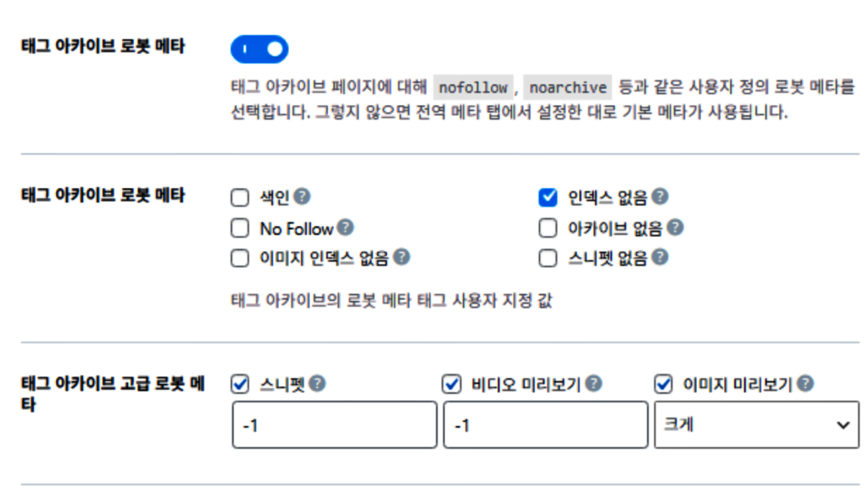
Task: Check the No Follow checkbox
Action: click(239, 227)
